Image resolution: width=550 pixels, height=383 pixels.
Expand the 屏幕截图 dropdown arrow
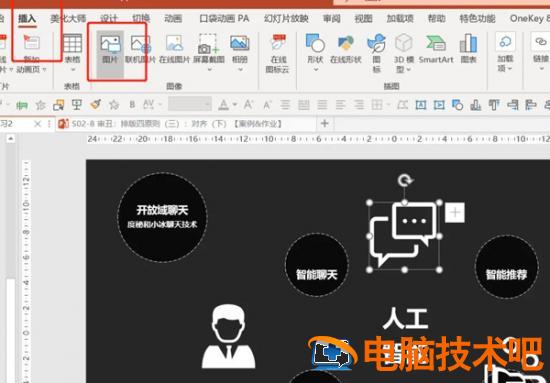click(x=209, y=70)
